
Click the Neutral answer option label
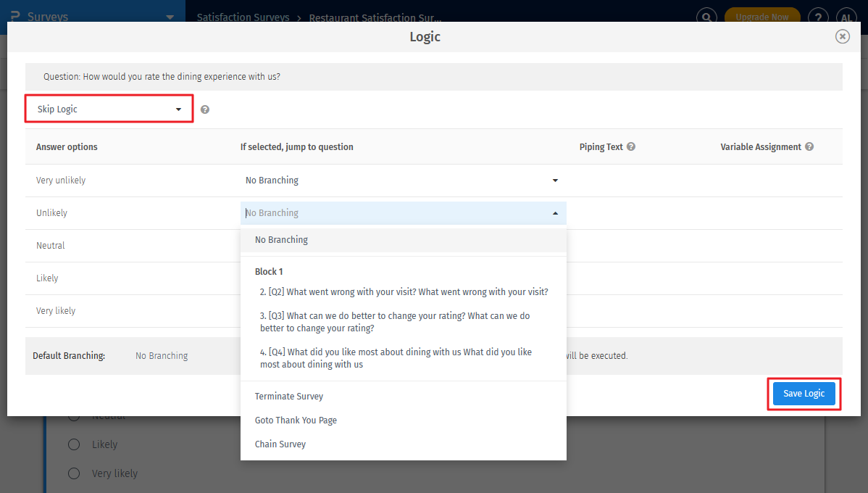[x=51, y=245]
